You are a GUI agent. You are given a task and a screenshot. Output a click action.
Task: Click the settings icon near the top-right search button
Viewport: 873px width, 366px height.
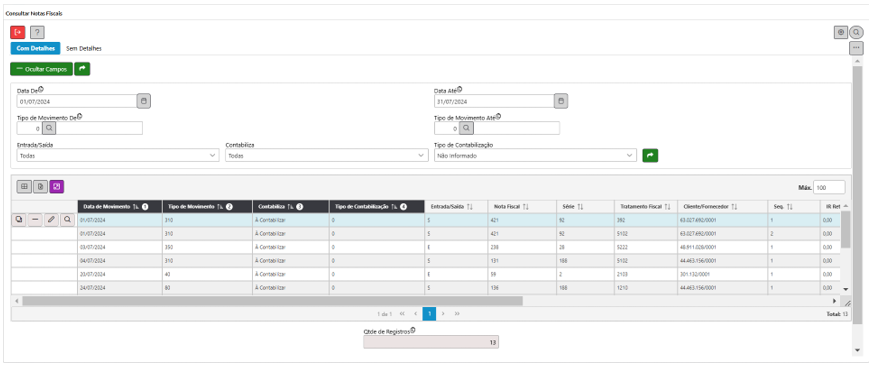pos(841,32)
